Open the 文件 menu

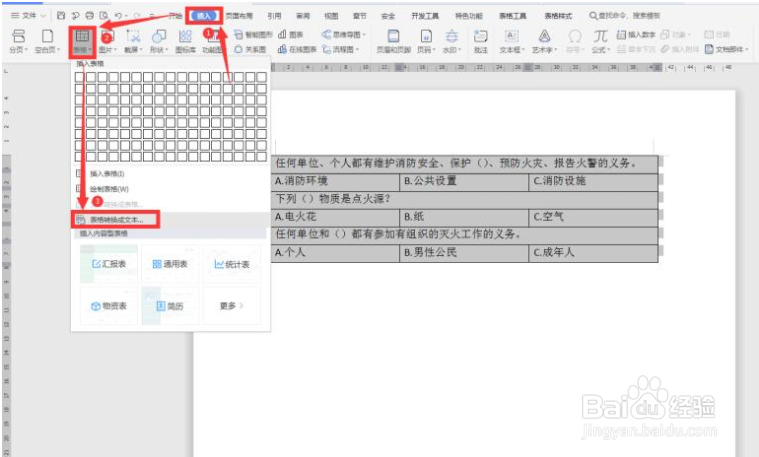pos(28,15)
